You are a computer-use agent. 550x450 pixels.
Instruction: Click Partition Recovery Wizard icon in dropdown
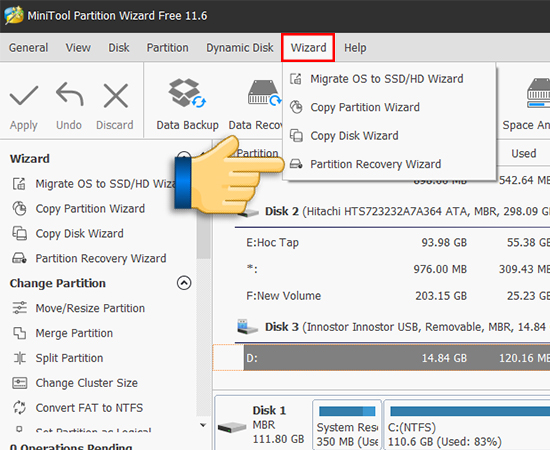[296, 164]
